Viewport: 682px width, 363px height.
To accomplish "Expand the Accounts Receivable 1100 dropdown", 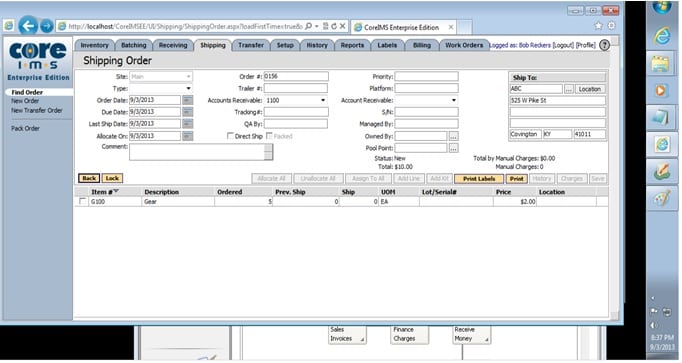I will click(x=323, y=100).
